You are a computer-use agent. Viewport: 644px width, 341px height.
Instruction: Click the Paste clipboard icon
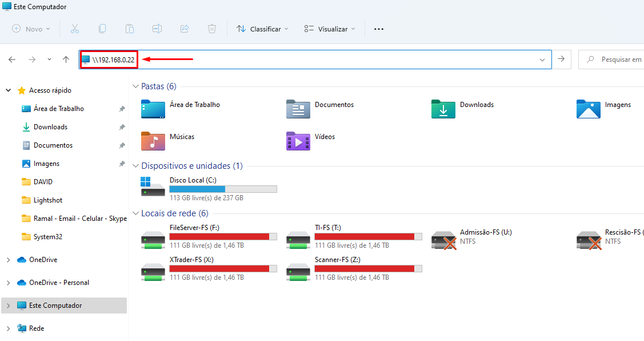(x=130, y=29)
